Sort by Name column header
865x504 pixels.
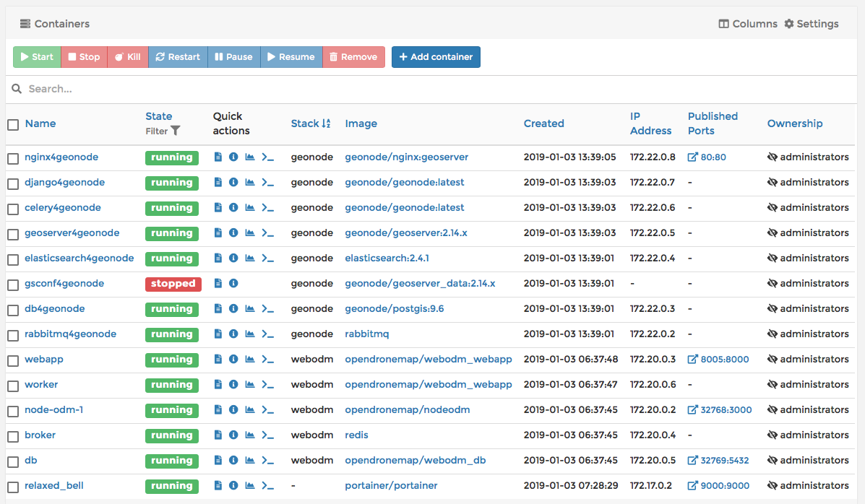(40, 123)
